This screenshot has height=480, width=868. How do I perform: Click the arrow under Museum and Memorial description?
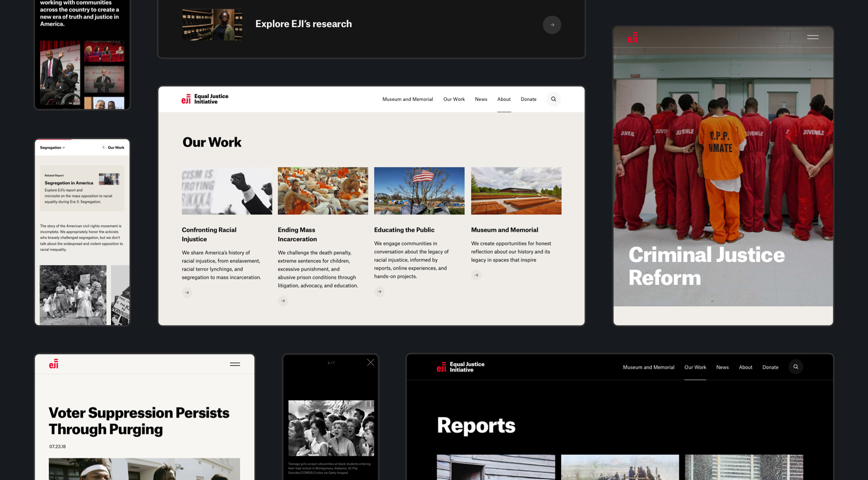coord(476,275)
